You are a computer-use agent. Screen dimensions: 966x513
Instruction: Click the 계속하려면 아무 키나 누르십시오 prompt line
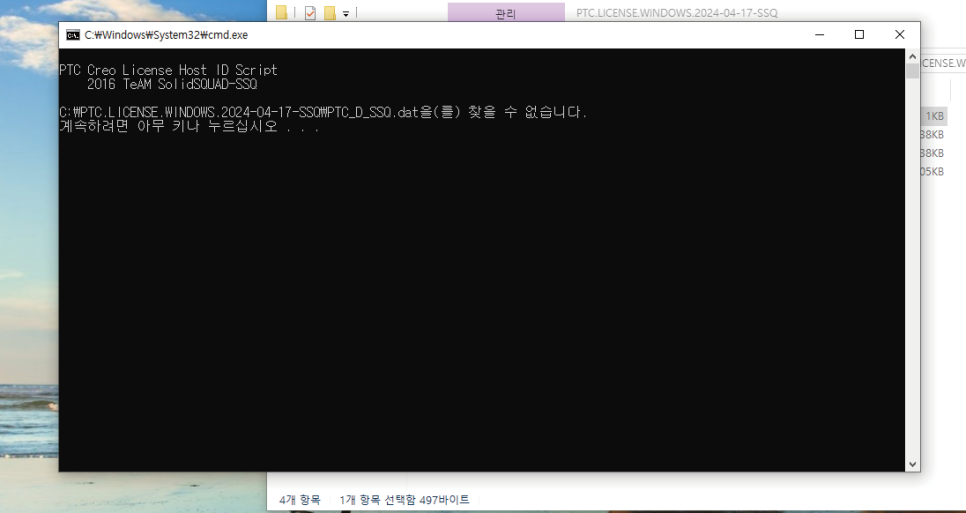(190, 127)
